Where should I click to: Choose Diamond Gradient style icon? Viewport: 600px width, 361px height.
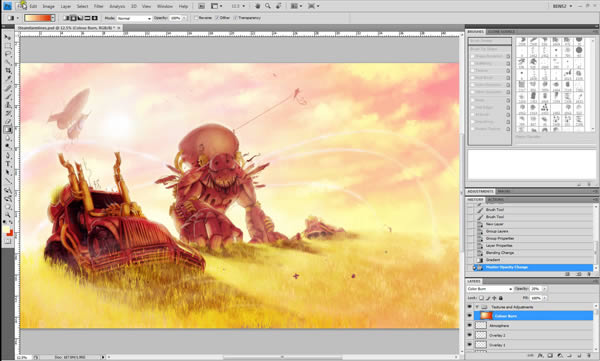[95, 18]
